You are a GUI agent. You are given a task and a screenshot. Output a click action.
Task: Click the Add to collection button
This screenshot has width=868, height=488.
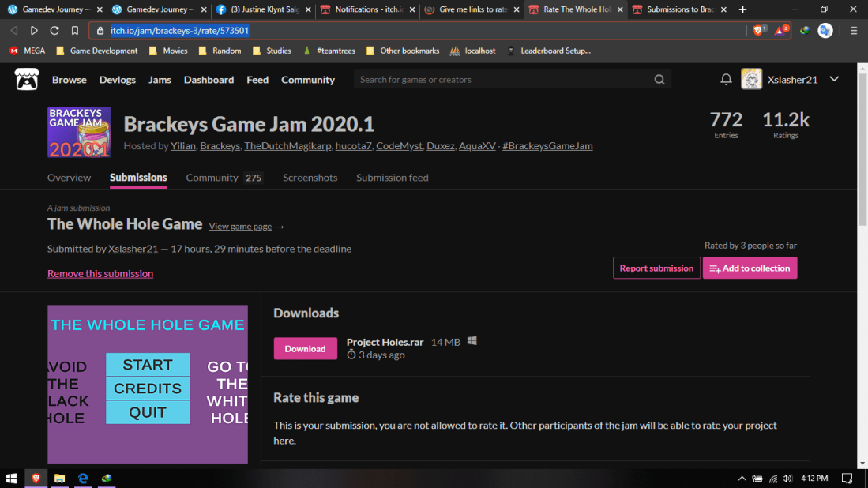[x=750, y=268]
